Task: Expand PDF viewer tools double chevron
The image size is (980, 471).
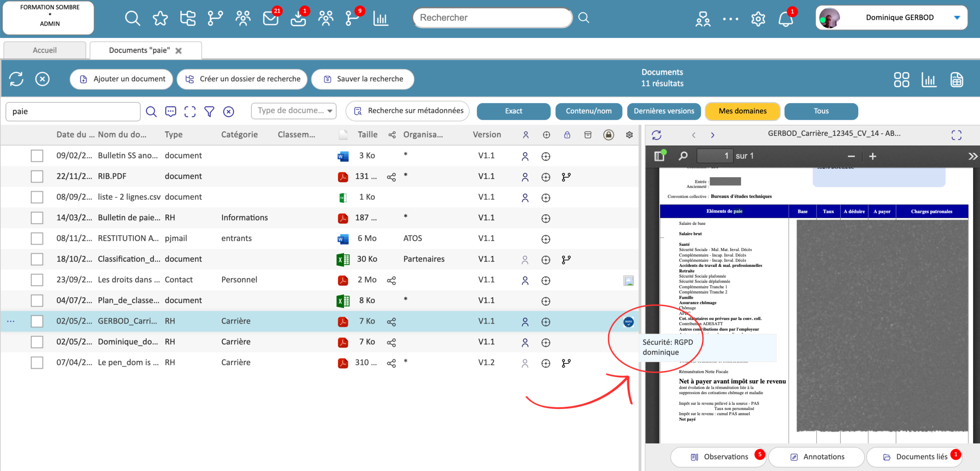Action: 972,156
